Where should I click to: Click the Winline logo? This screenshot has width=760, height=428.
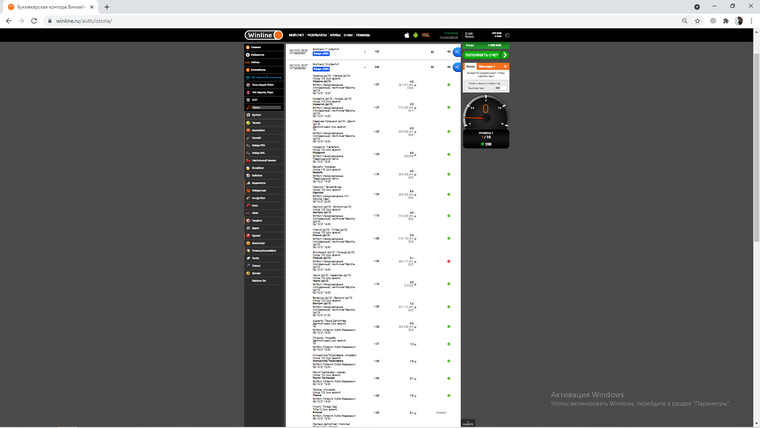click(263, 35)
